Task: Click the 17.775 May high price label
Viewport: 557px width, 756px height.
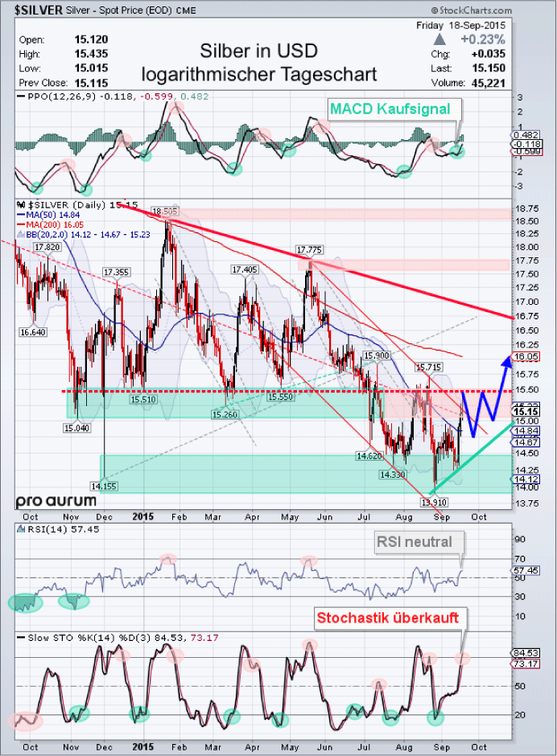Action: point(309,250)
